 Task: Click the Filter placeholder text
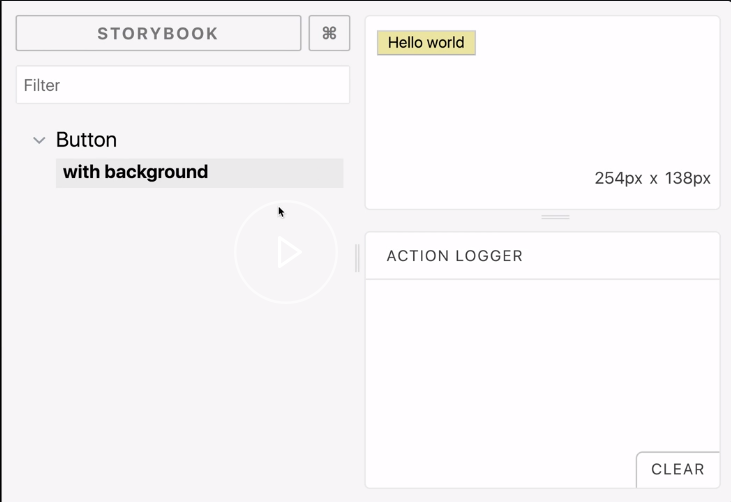tap(42, 85)
